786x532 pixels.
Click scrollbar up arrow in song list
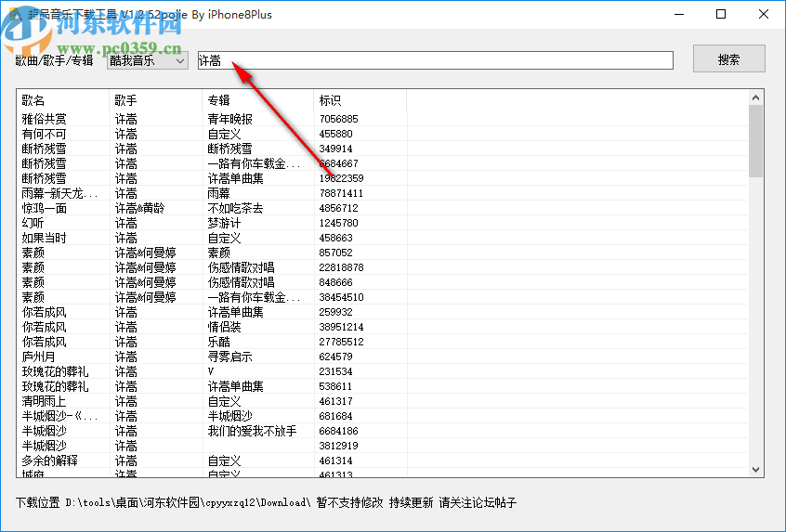(756, 98)
